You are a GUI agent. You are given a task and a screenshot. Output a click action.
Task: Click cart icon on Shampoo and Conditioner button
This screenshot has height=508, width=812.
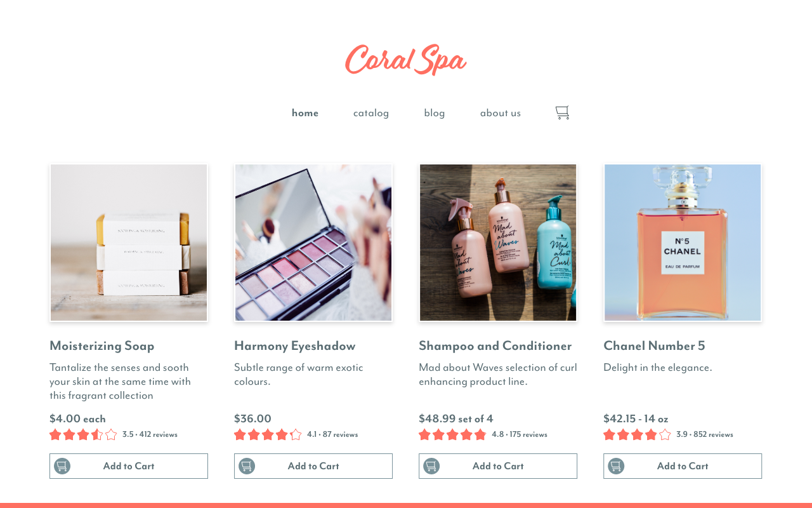(431, 466)
